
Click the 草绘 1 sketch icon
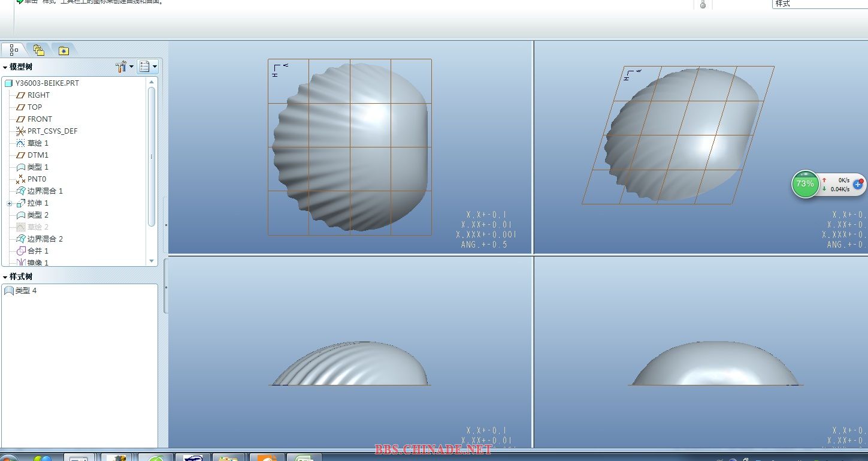point(20,143)
